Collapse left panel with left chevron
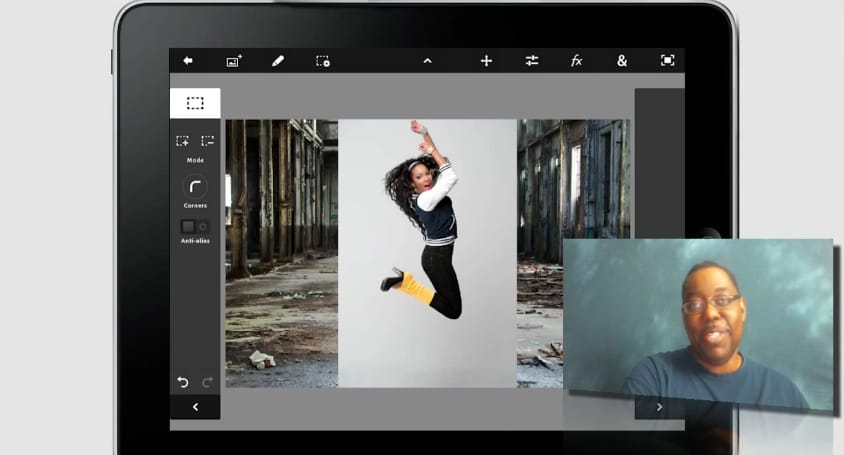Image resolution: width=844 pixels, height=455 pixels. [195, 407]
